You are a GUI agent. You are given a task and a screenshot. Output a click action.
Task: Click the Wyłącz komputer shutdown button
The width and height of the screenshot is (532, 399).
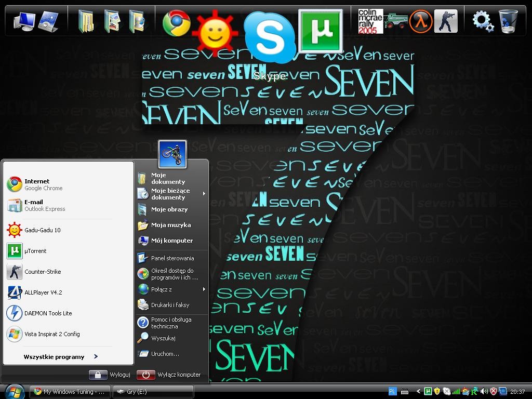(x=169, y=375)
